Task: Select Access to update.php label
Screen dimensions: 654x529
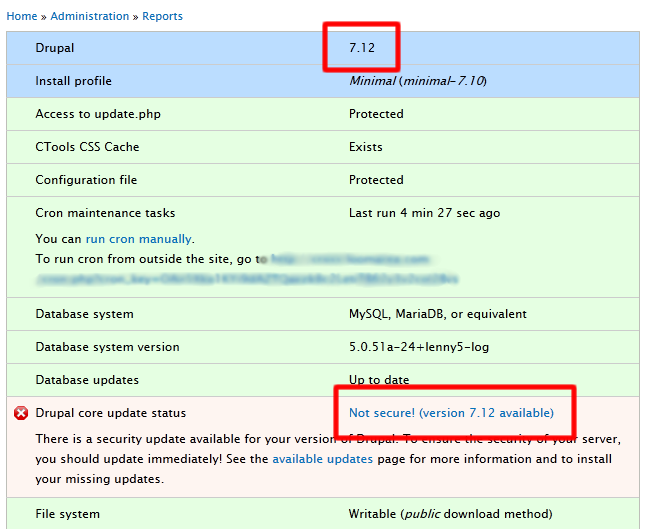Action: [98, 114]
